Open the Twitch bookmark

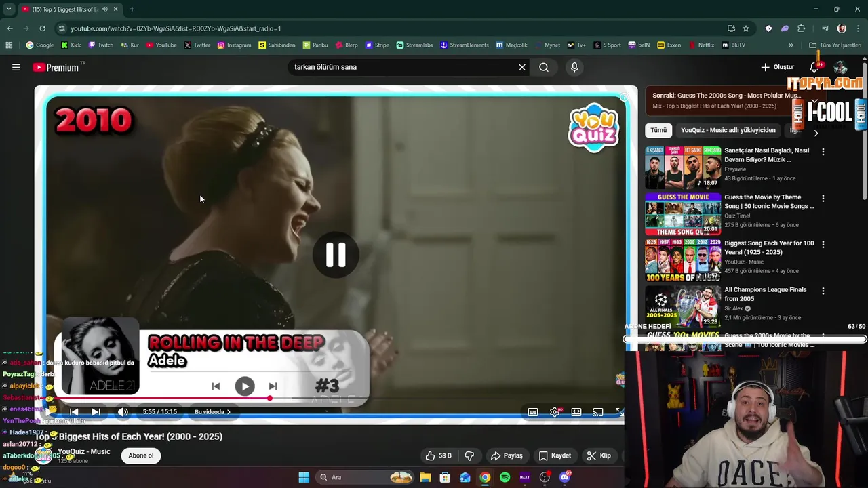click(100, 45)
